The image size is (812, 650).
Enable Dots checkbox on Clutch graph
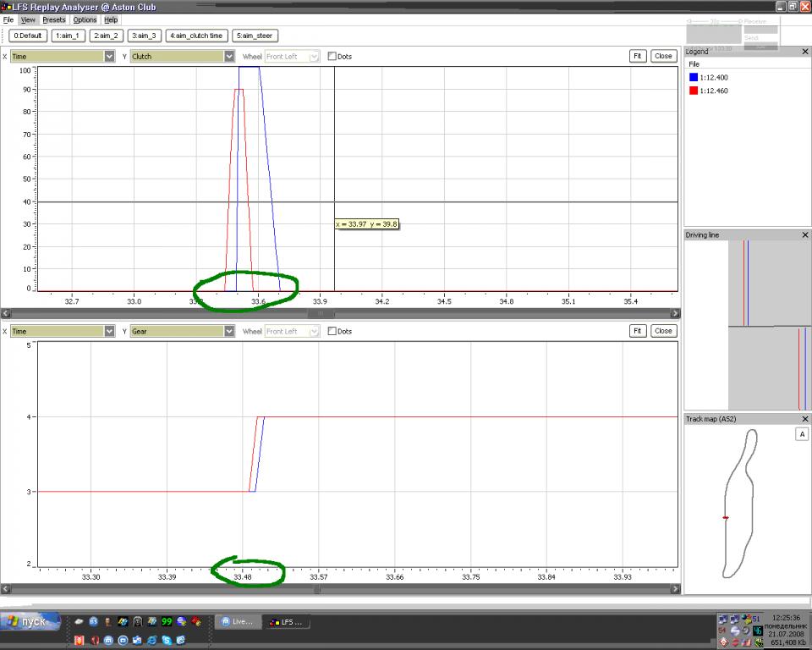pyautogui.click(x=332, y=57)
